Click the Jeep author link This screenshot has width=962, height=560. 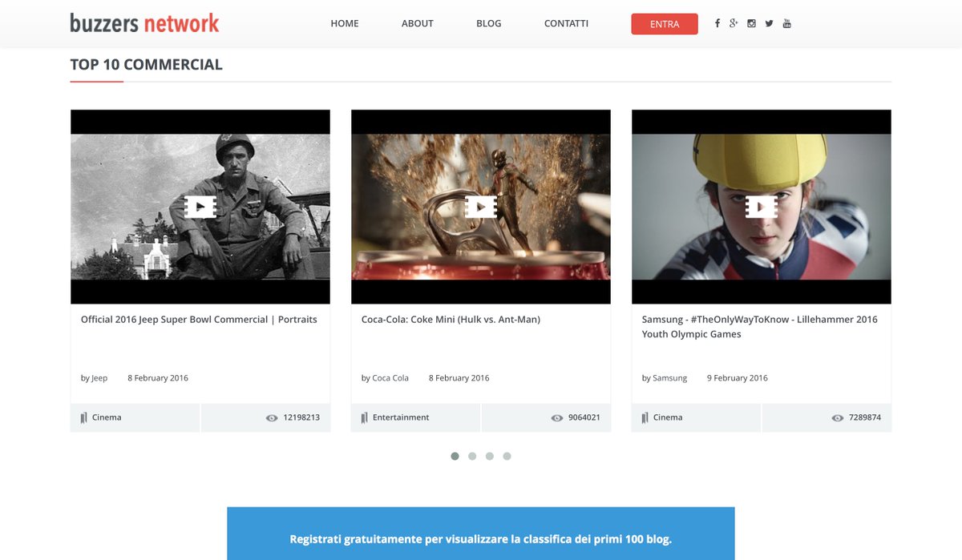[99, 378]
